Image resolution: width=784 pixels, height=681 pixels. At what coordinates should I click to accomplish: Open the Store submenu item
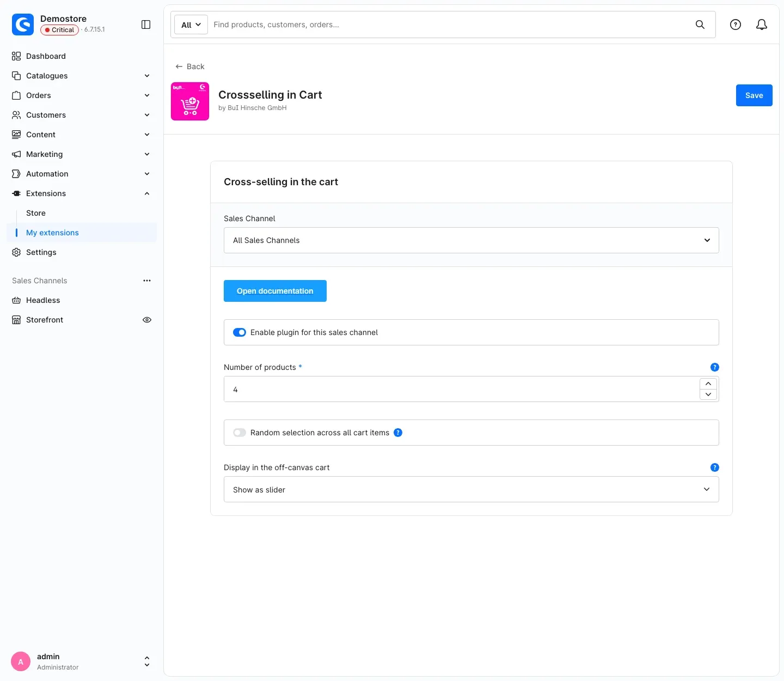[x=36, y=213]
